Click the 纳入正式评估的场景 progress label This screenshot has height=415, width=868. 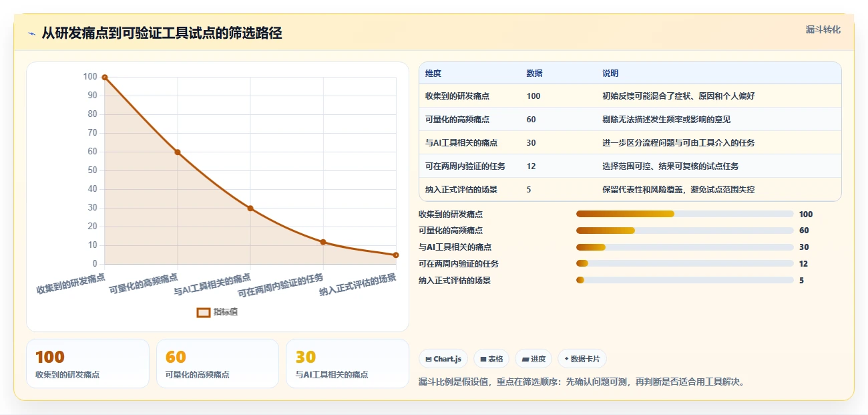[x=455, y=281]
